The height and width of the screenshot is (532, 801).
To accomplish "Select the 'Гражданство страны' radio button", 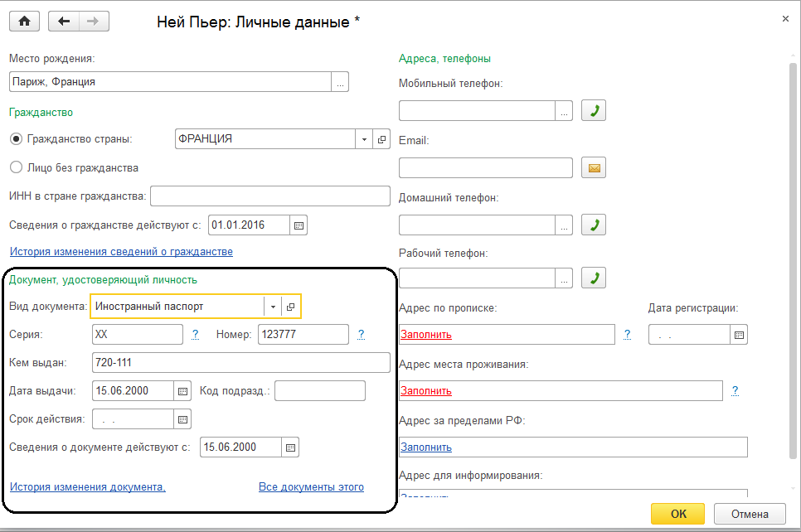I will point(16,139).
